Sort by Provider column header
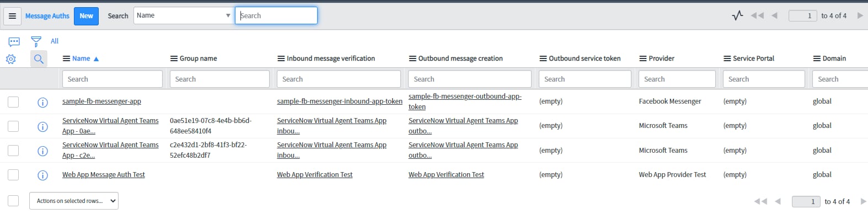Screen dimensions: 868x214 coord(662,58)
